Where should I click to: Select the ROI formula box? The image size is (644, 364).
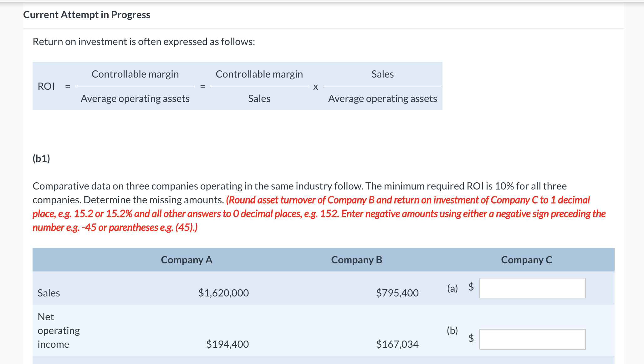[x=237, y=86]
